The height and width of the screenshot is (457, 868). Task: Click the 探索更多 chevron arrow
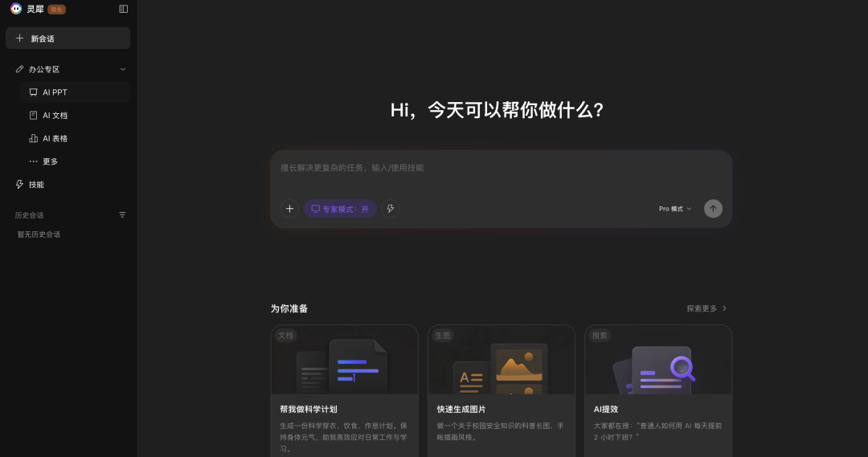(724, 308)
